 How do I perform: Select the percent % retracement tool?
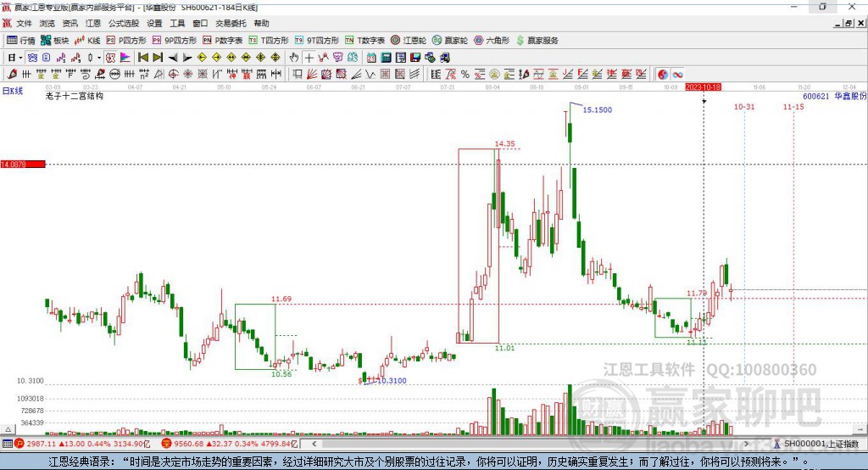(465, 75)
